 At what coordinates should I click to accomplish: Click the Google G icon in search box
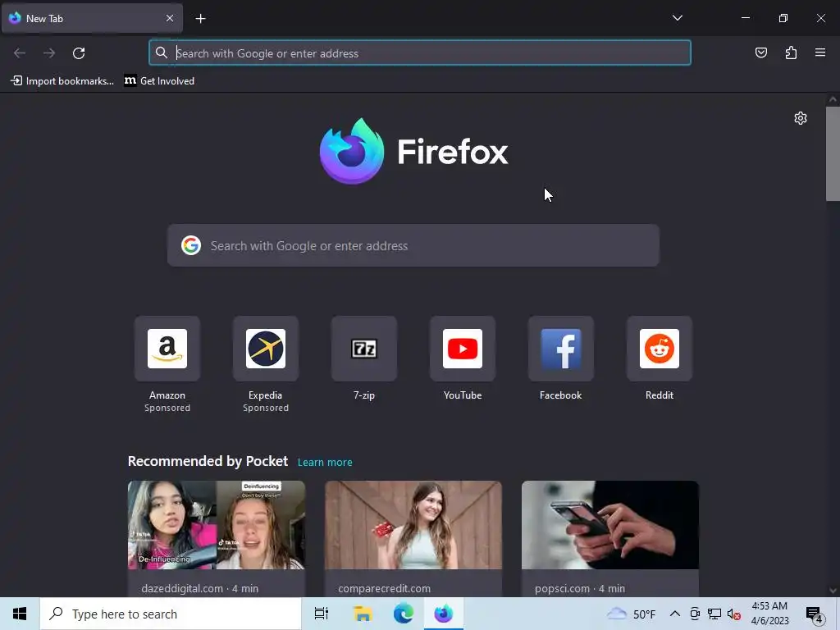pyautogui.click(x=190, y=245)
